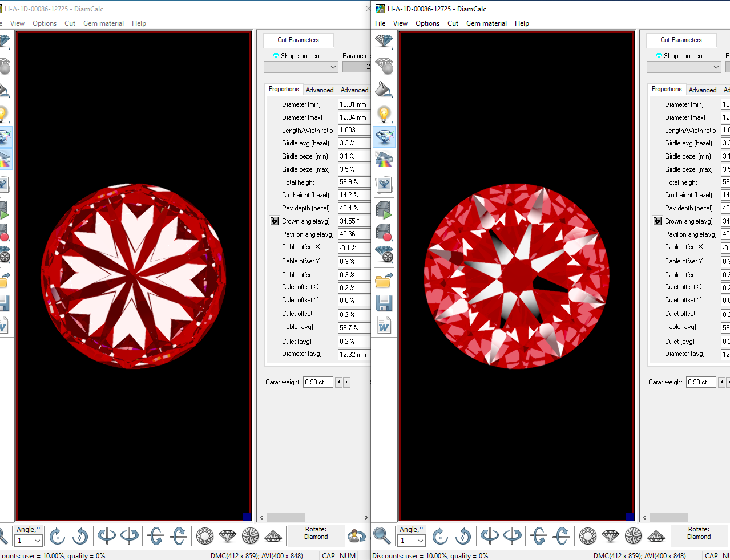Screen dimensions: 730x560
Task: Open Help menu in right window
Action: 522,23
